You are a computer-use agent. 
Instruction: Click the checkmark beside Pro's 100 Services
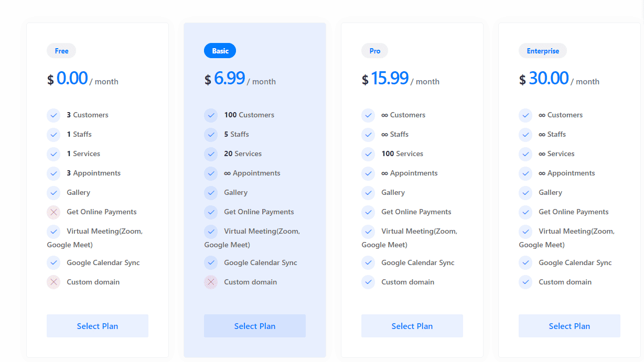coord(368,154)
